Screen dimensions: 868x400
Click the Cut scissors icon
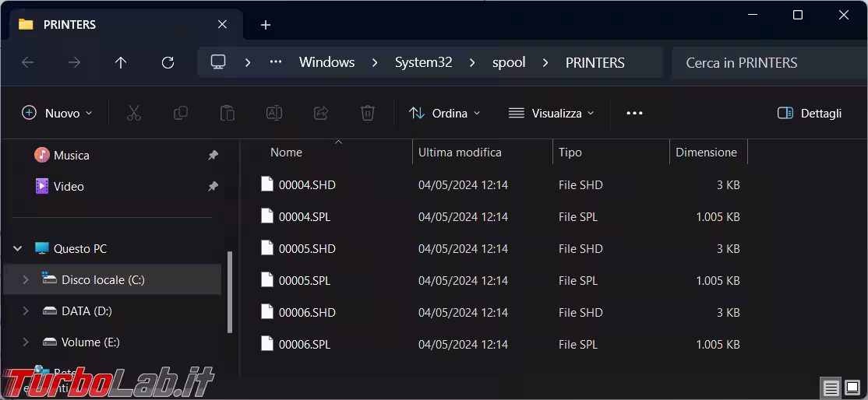coord(133,114)
